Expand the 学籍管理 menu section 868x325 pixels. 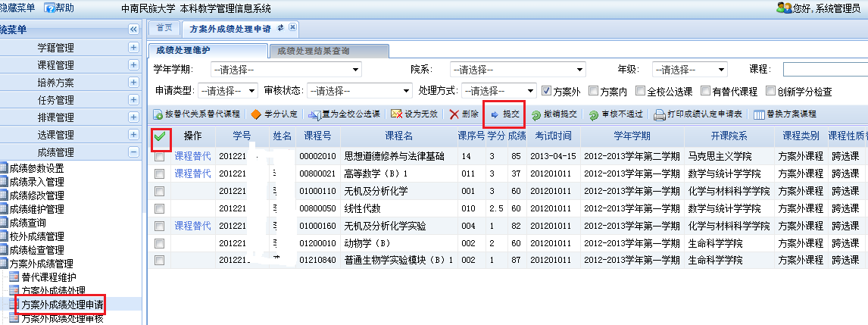point(133,47)
